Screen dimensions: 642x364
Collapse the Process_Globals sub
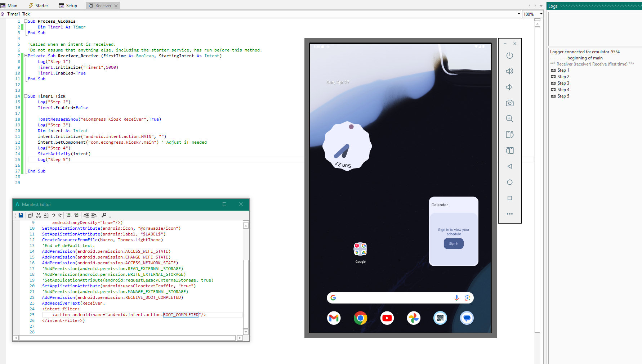(x=26, y=21)
